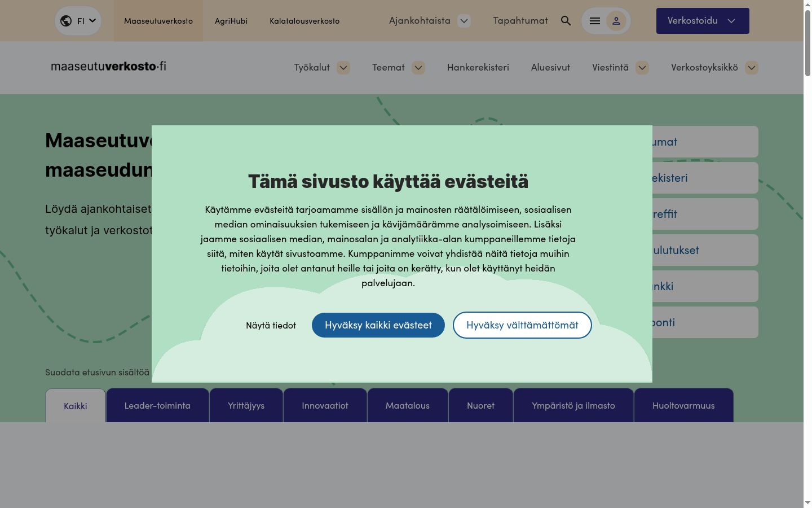Go to Hankerekisteri in navigation
This screenshot has width=812, height=508.
click(478, 68)
